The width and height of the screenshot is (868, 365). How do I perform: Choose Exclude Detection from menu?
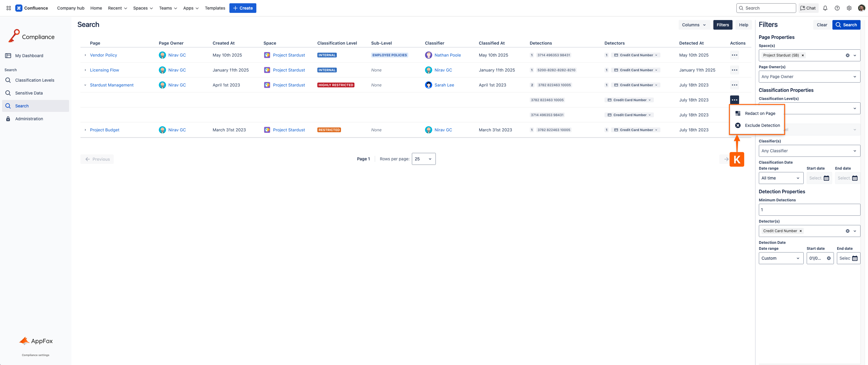click(x=762, y=125)
